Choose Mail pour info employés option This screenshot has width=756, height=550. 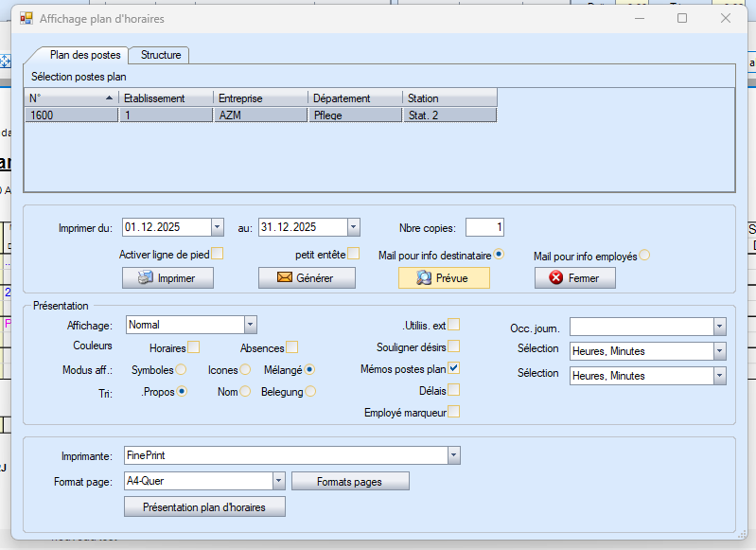(644, 255)
